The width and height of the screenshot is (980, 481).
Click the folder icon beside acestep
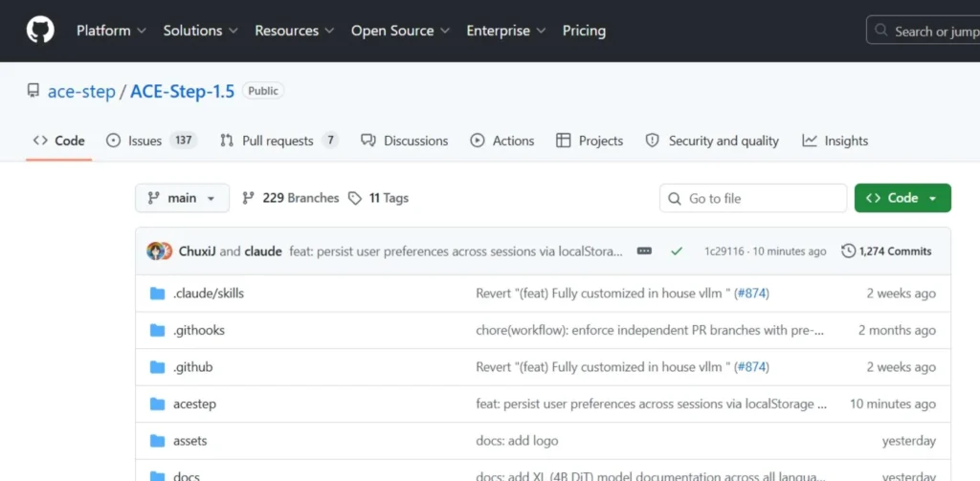pos(158,404)
